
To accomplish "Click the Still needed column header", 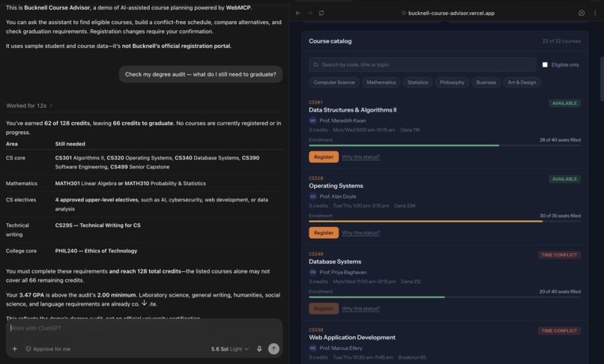I will pyautogui.click(x=70, y=144).
